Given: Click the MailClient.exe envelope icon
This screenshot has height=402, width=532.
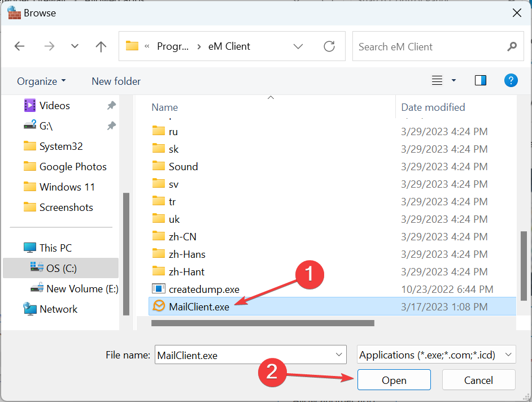Looking at the screenshot, I should (x=159, y=306).
